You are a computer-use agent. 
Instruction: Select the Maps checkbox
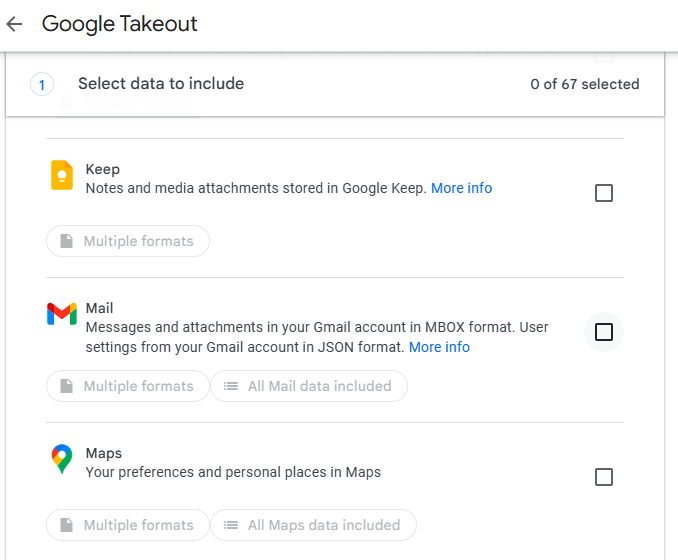[604, 477]
